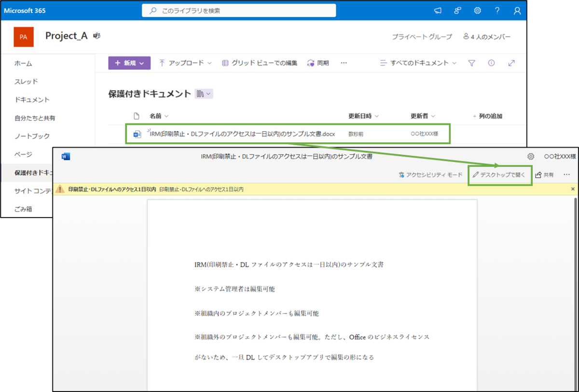Open the toolbar overflow ellipsis next to 同期
This screenshot has width=579, height=392.
click(344, 63)
